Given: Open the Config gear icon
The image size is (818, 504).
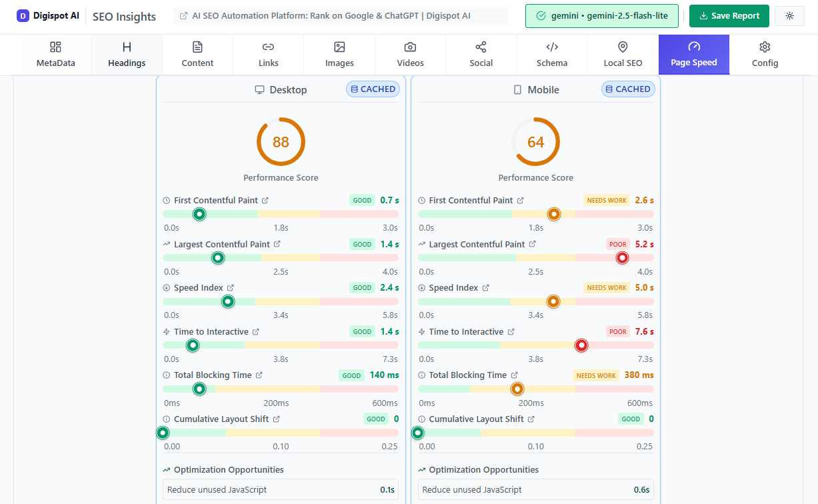Looking at the screenshot, I should (x=764, y=47).
